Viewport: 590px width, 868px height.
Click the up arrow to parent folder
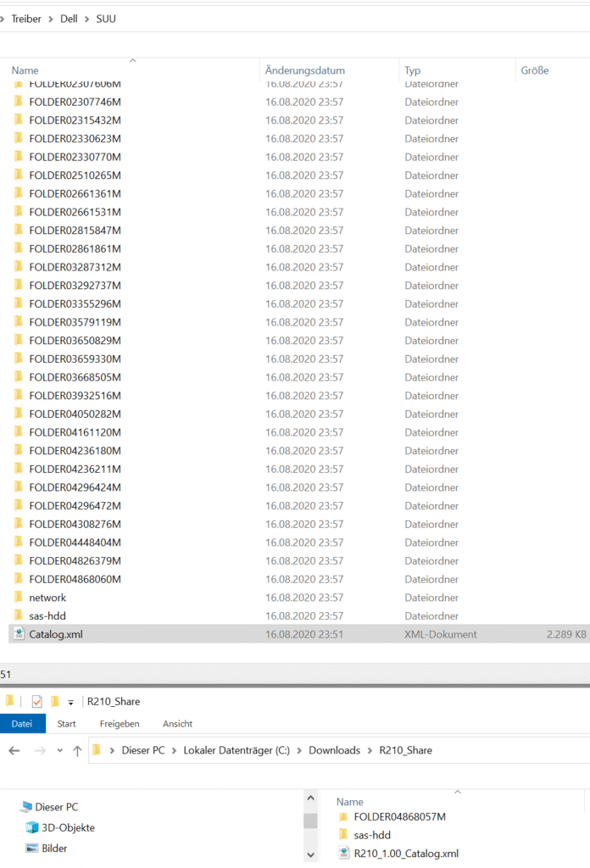click(x=78, y=750)
